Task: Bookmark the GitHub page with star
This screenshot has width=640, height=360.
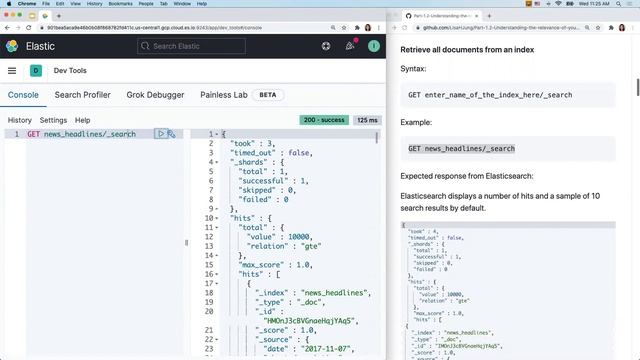Action: click(598, 28)
